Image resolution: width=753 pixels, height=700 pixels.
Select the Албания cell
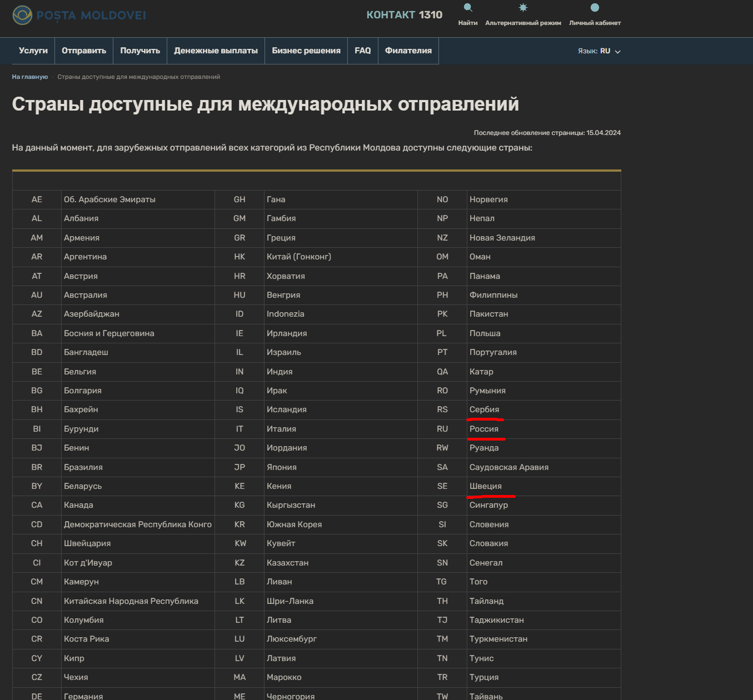(138, 218)
